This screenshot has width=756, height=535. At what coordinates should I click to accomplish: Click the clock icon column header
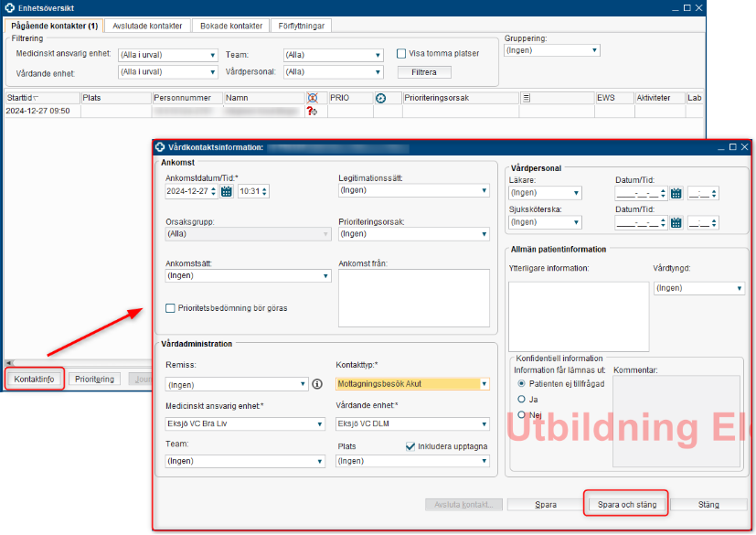tap(381, 98)
